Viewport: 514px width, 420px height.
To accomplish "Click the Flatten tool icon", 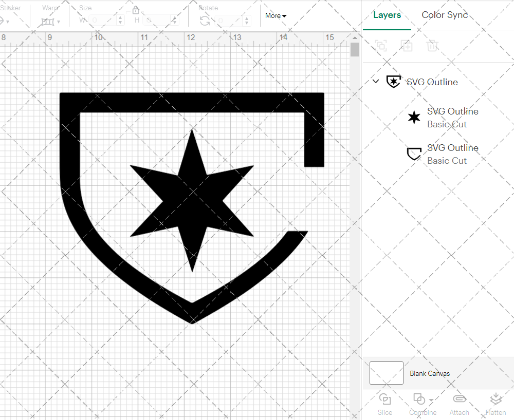I will (x=495, y=399).
